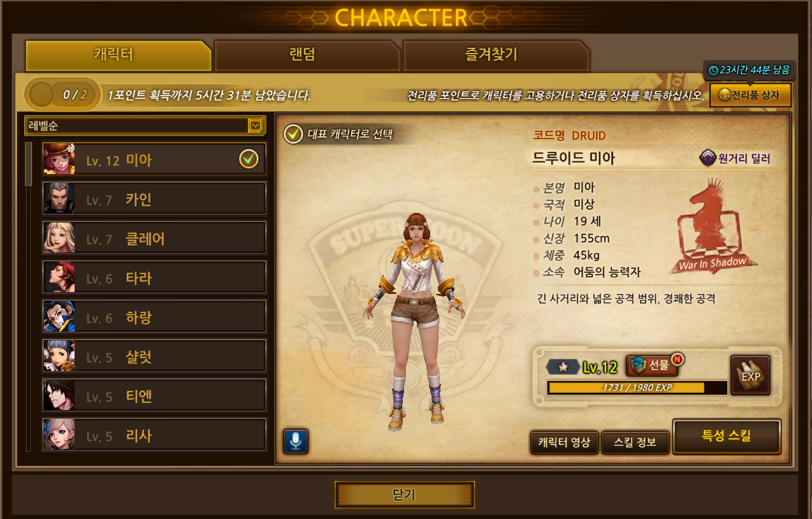Click the character list scrollbar
This screenshot has width=812, height=519.
29,164
